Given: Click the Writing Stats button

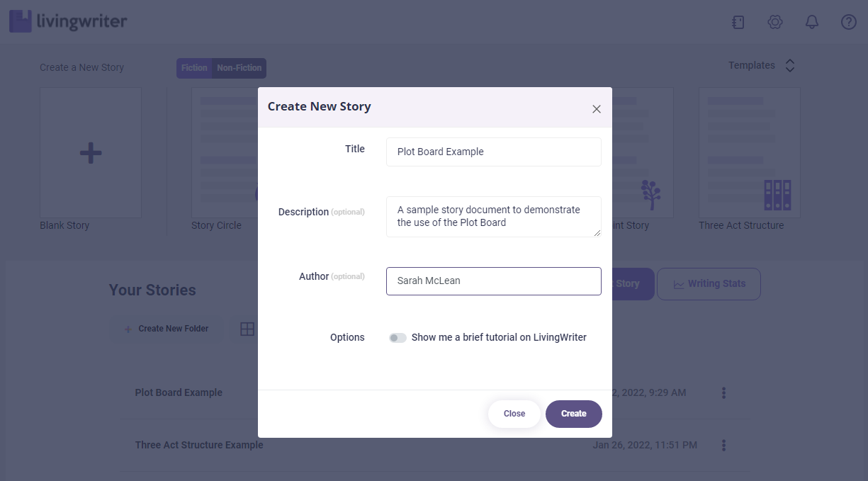Looking at the screenshot, I should coord(709,284).
